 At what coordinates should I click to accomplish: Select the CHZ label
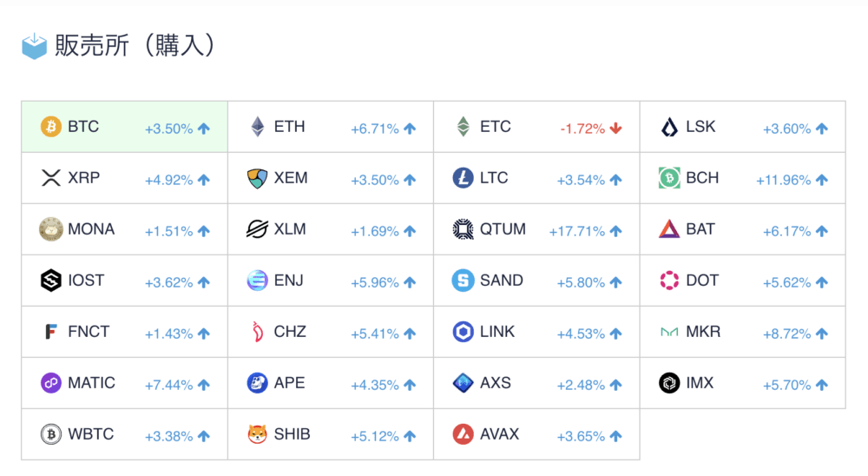290,332
